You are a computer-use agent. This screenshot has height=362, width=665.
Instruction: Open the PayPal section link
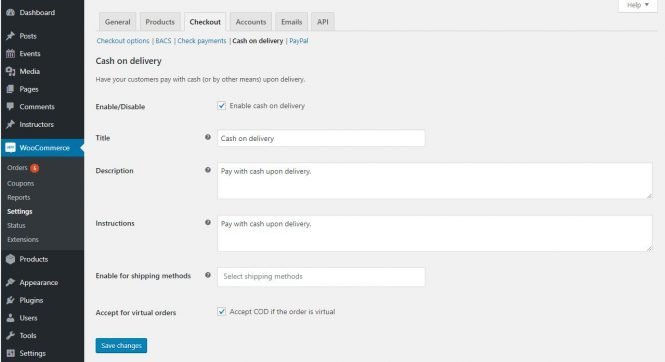click(299, 41)
